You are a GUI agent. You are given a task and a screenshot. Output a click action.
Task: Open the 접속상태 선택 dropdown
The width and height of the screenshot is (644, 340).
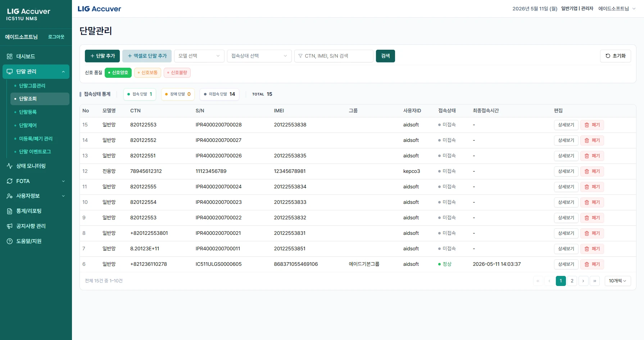point(259,56)
